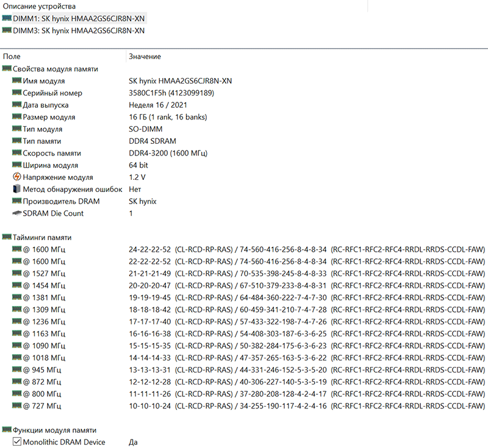
Task: Select the SDRAM Die Count label
Action: click(53, 213)
